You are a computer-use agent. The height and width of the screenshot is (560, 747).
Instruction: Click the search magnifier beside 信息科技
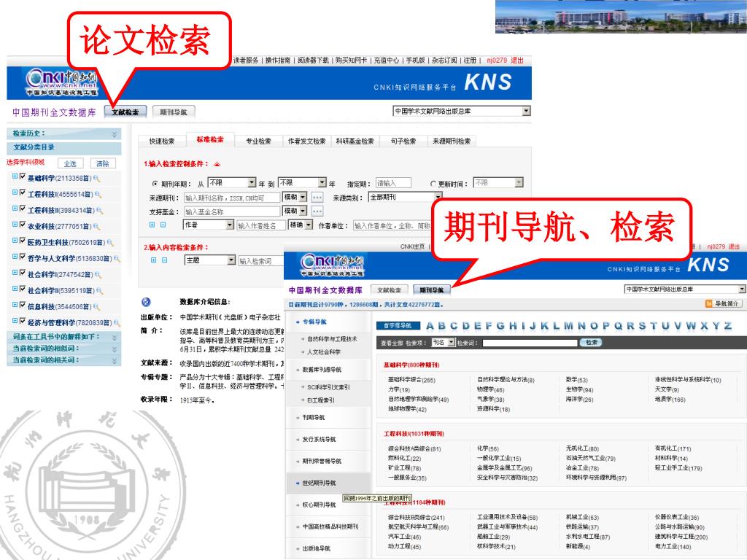coord(96,307)
